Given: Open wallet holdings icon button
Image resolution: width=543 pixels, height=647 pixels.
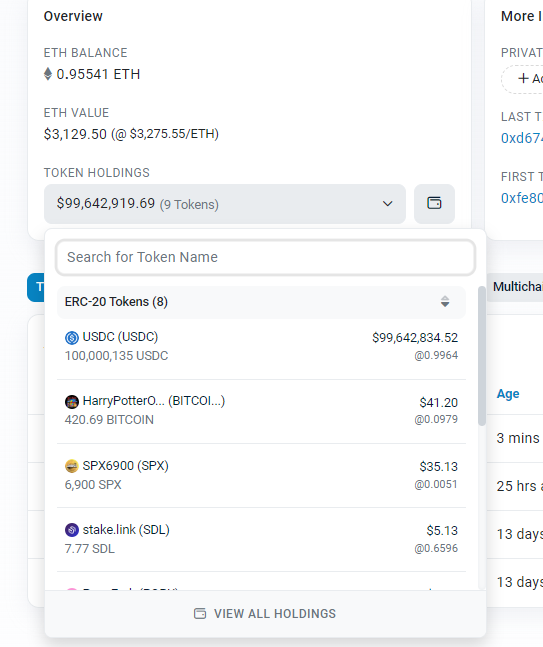Looking at the screenshot, I should tap(434, 203).
